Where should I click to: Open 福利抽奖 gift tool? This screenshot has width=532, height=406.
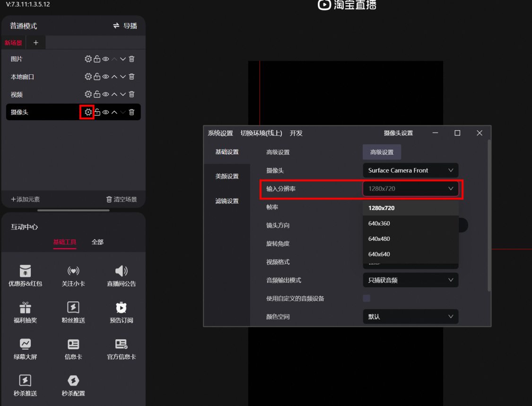tap(25, 312)
